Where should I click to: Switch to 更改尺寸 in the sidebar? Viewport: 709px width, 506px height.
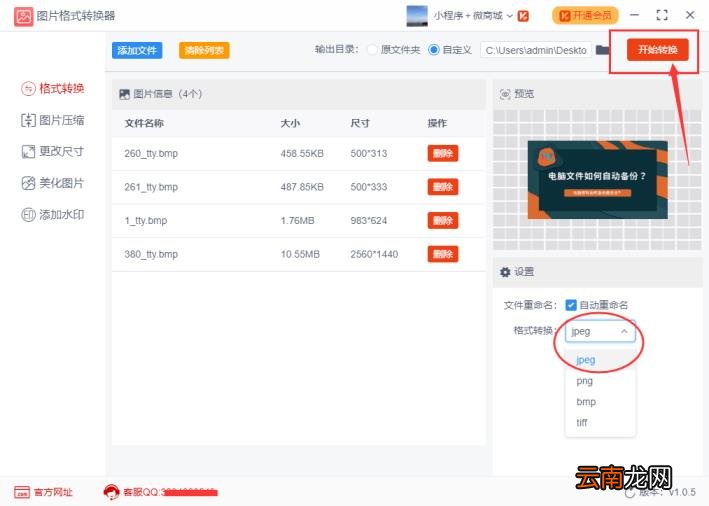(53, 151)
